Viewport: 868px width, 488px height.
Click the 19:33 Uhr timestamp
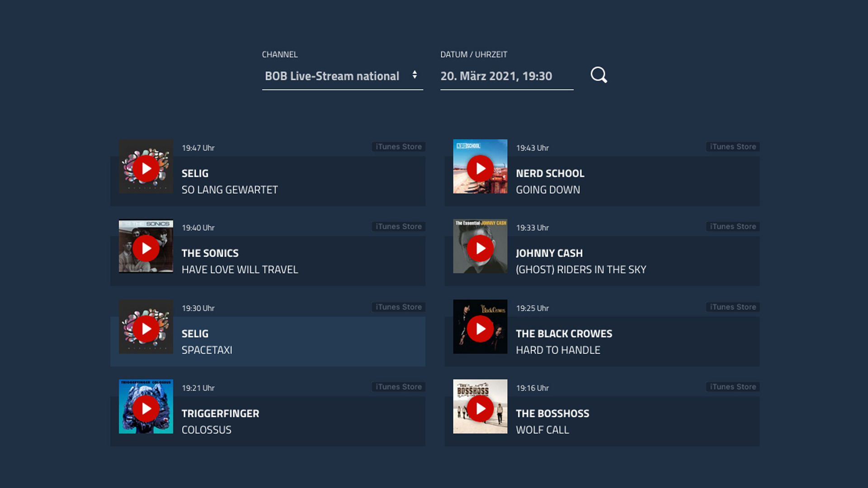tap(533, 228)
